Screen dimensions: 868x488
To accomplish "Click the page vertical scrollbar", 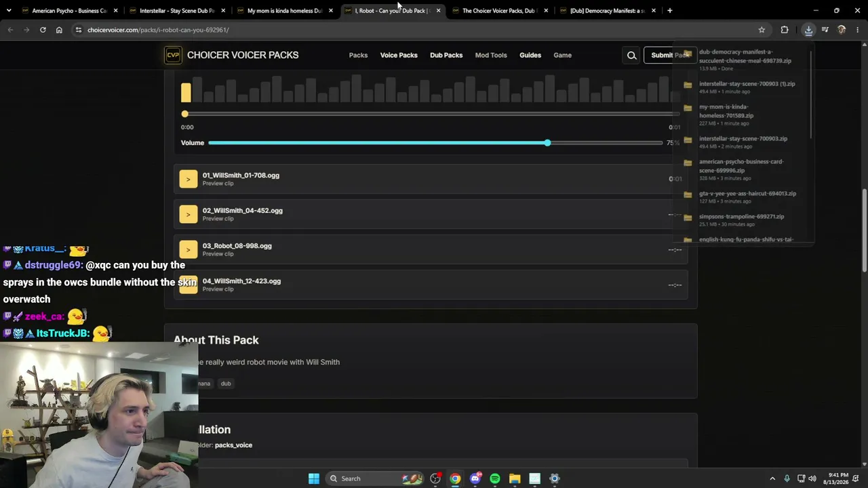I will click(x=865, y=230).
